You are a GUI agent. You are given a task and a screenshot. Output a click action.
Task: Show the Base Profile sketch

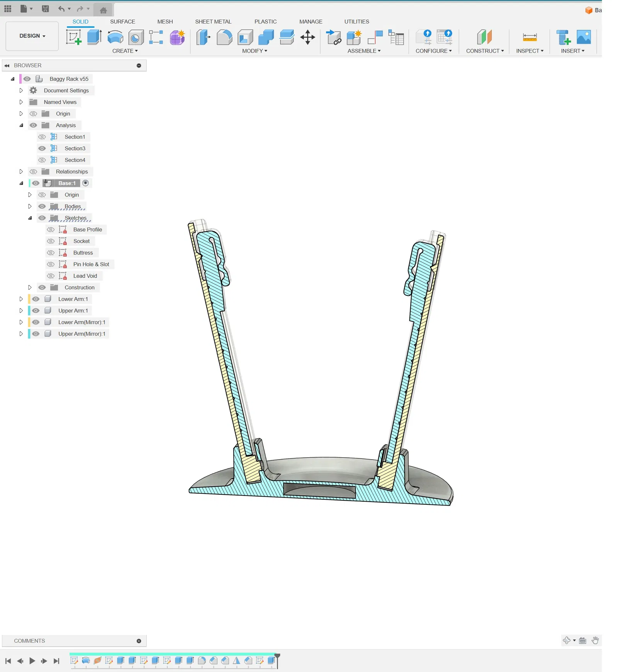pos(51,229)
